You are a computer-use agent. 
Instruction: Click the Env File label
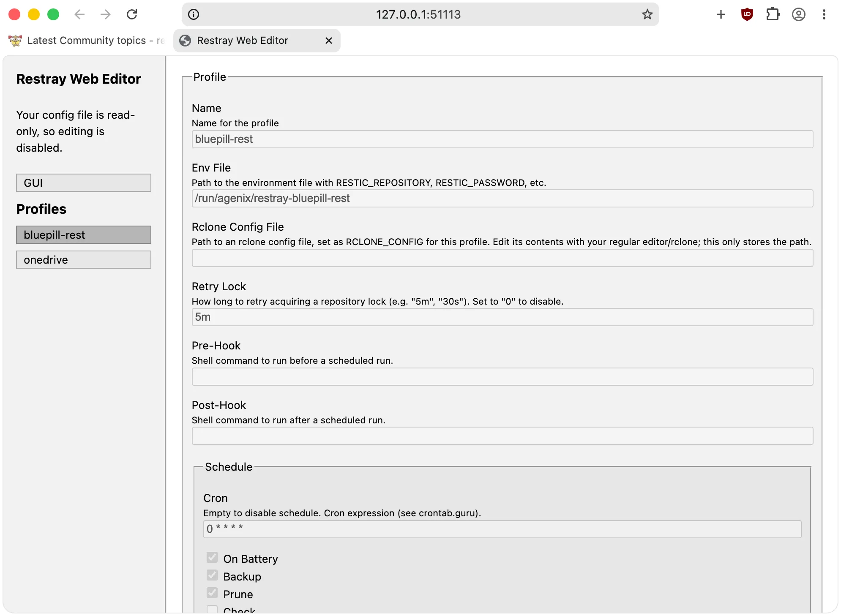211,168
